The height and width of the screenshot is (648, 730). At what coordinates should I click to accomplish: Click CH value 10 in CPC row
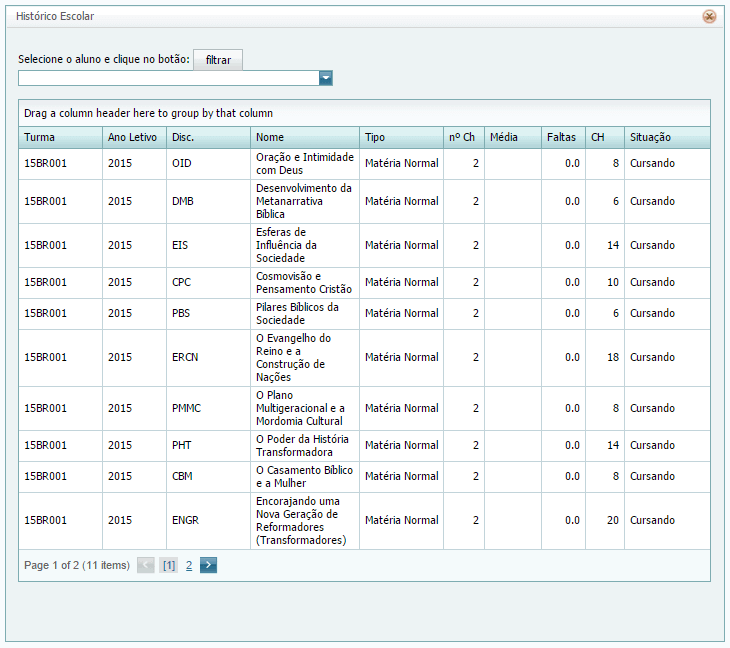[613, 282]
